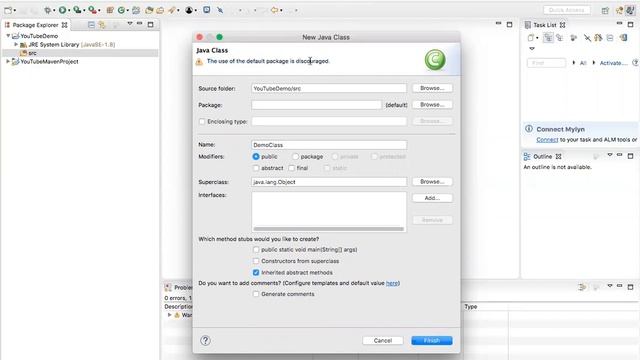
Task: Click the green Run toolbar button
Action: coord(62,10)
